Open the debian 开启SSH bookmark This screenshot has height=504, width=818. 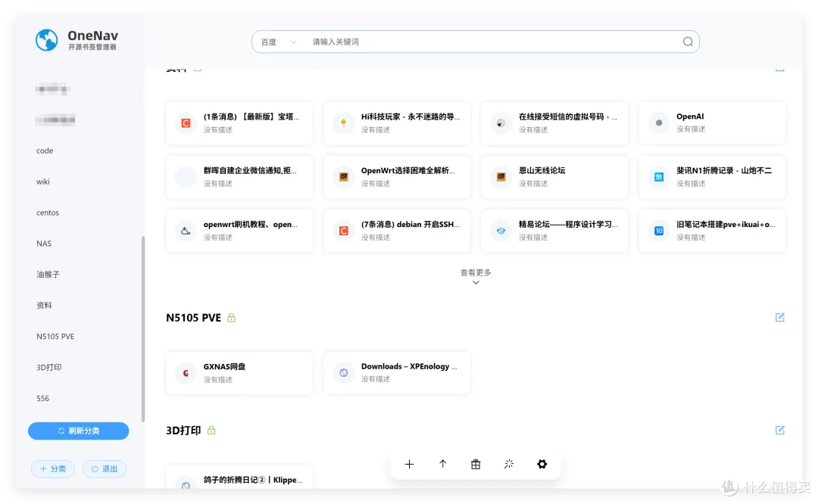click(x=397, y=231)
